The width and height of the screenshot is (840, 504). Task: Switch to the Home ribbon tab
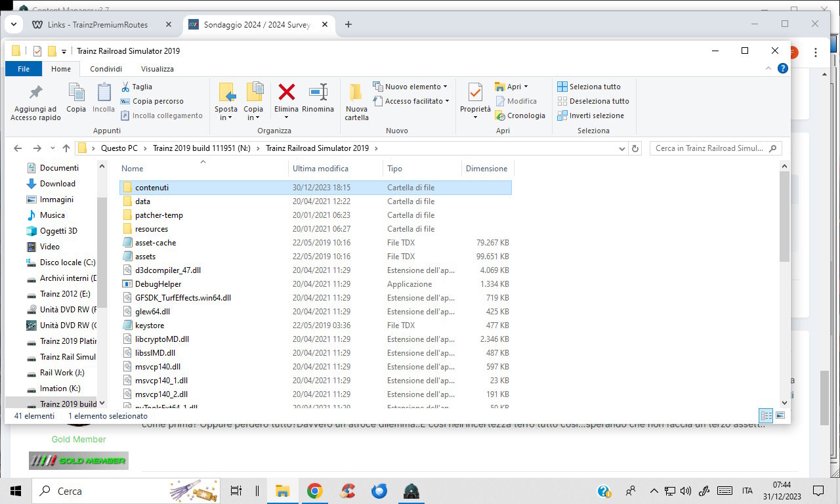pyautogui.click(x=61, y=69)
